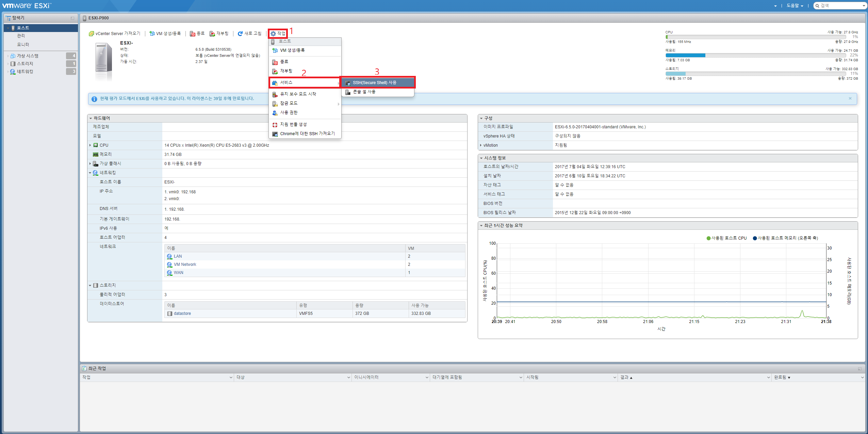
Task: Click vCenter Server 가져오기 toolbar button
Action: 114,33
